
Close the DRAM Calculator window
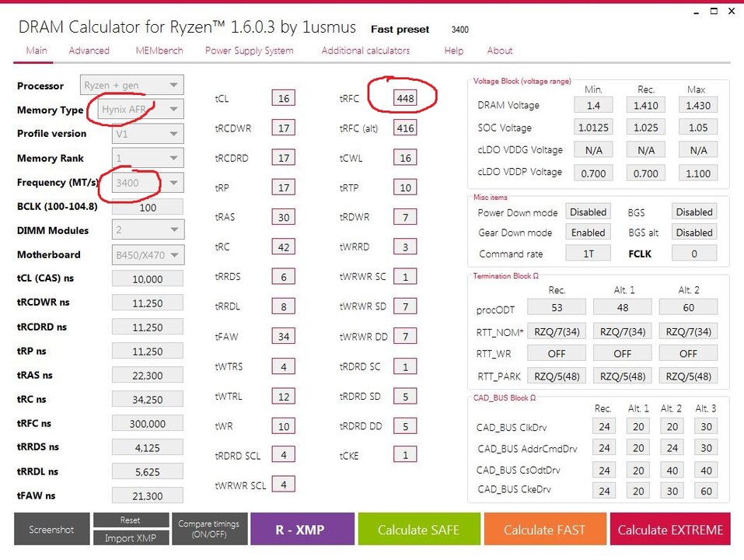(x=732, y=12)
